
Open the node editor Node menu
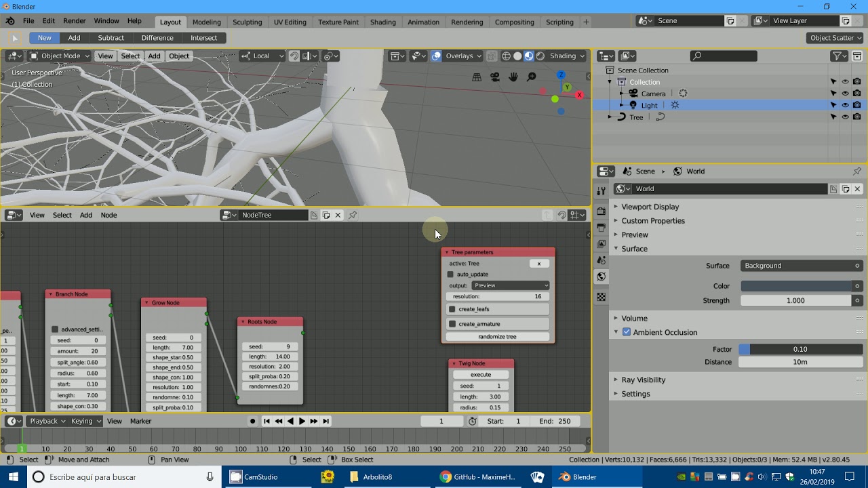(x=108, y=215)
